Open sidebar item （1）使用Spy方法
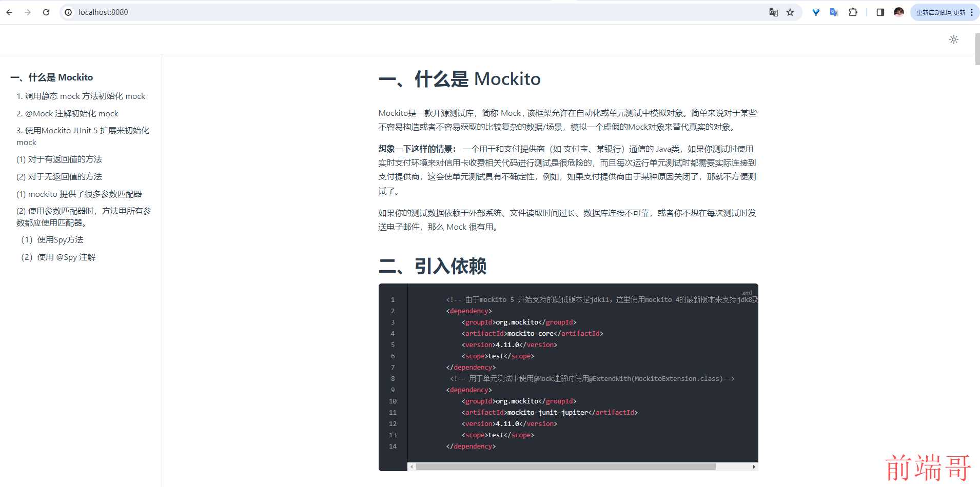Image resolution: width=980 pixels, height=487 pixels. [50, 239]
